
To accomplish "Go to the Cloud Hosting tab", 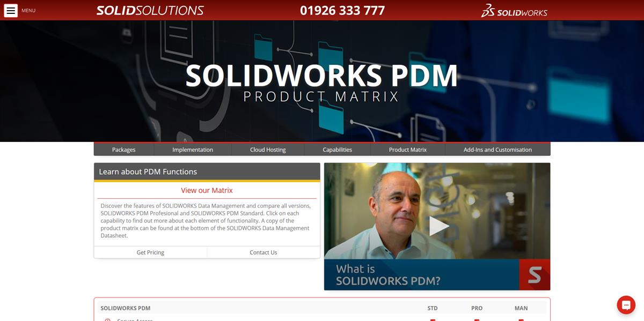I will 268,150.
